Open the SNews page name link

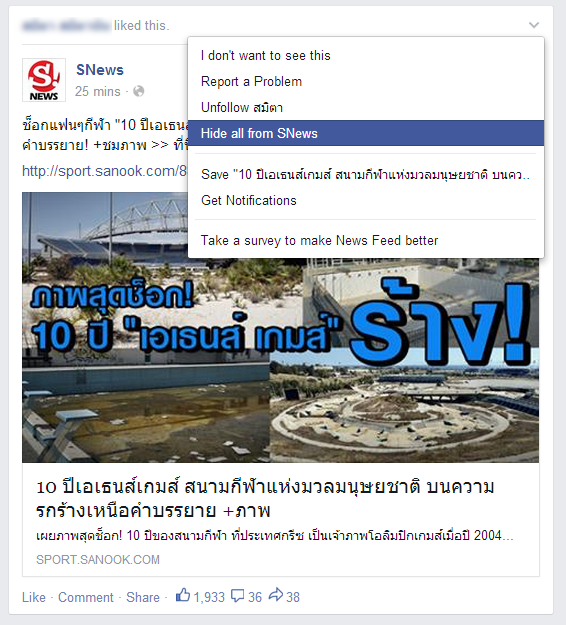click(x=100, y=70)
